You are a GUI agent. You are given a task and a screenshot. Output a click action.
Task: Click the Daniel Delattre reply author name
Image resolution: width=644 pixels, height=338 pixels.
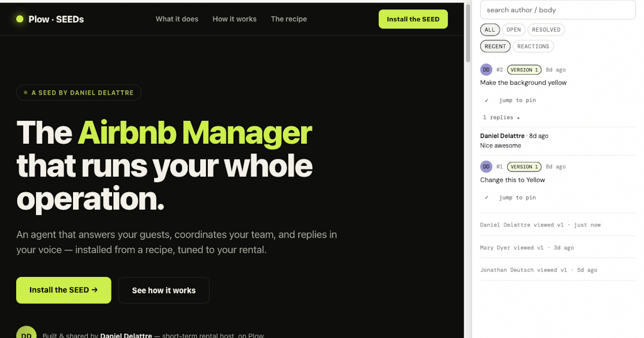tap(503, 136)
